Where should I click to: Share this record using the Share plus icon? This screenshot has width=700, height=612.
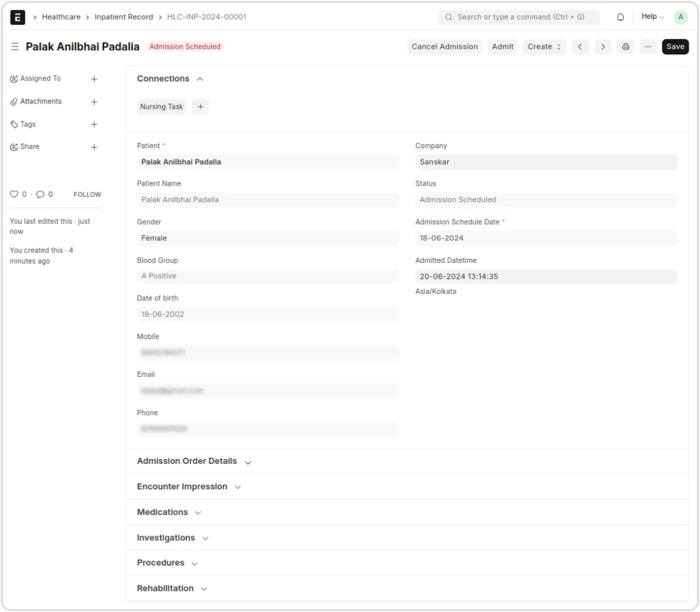[94, 146]
